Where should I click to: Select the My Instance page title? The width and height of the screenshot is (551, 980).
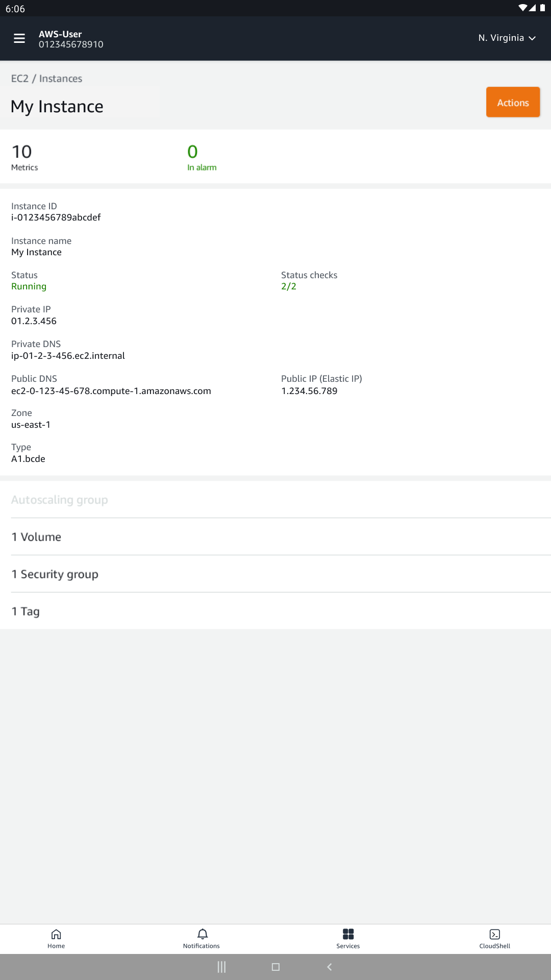[x=57, y=106]
